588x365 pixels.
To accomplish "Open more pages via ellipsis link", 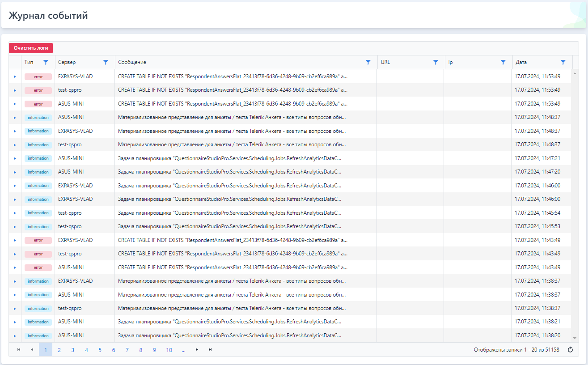I will tap(183, 350).
